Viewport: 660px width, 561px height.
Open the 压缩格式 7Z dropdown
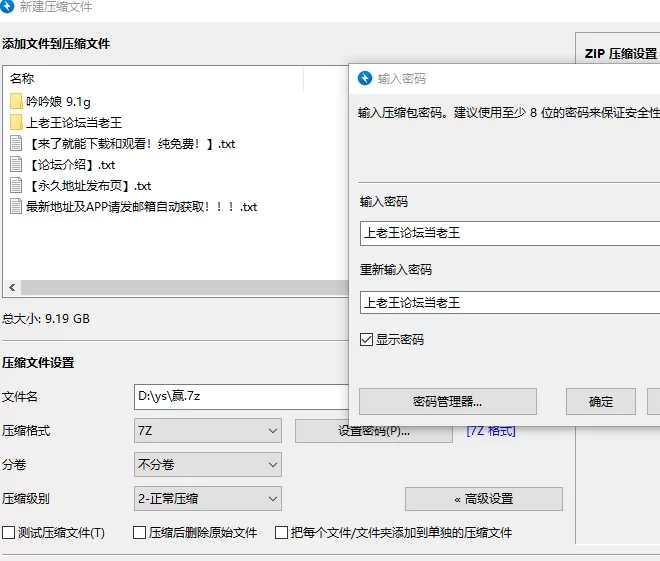(208, 431)
